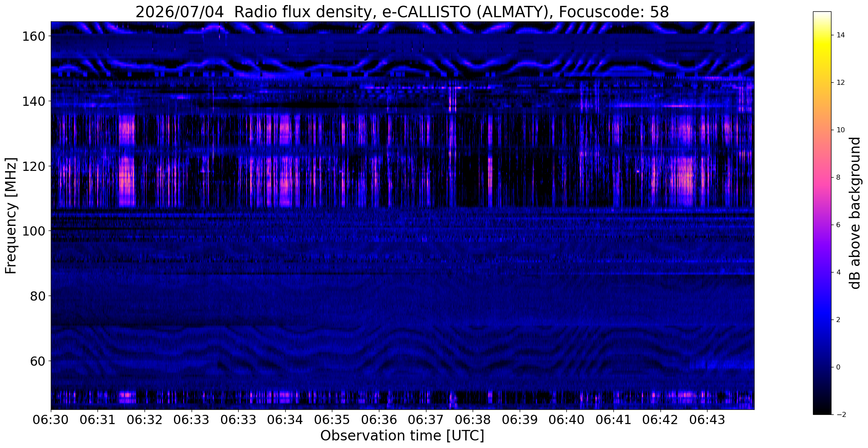Click the plot title mentioning e-CALLISTO (ALMATY)
Screen dimensions: 868x448
click(x=402, y=12)
